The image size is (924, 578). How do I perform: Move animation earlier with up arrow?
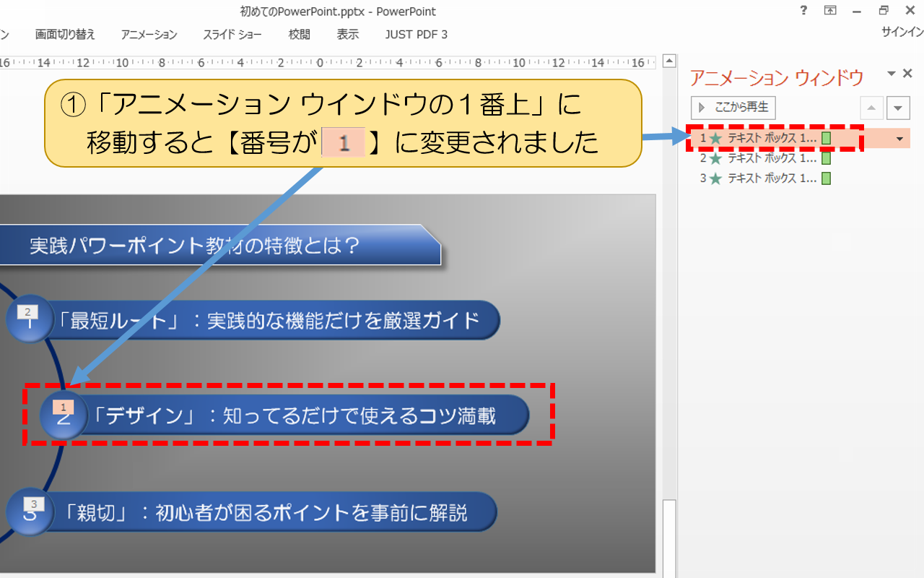(871, 108)
